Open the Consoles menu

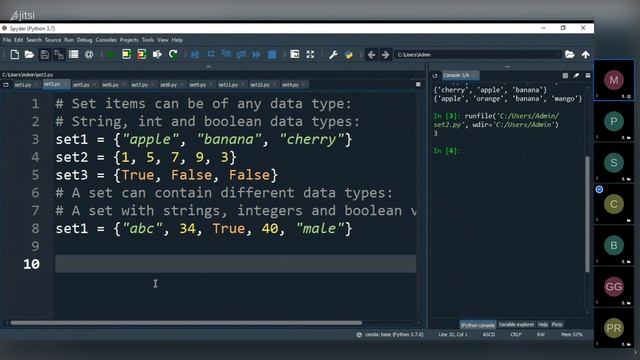point(106,40)
